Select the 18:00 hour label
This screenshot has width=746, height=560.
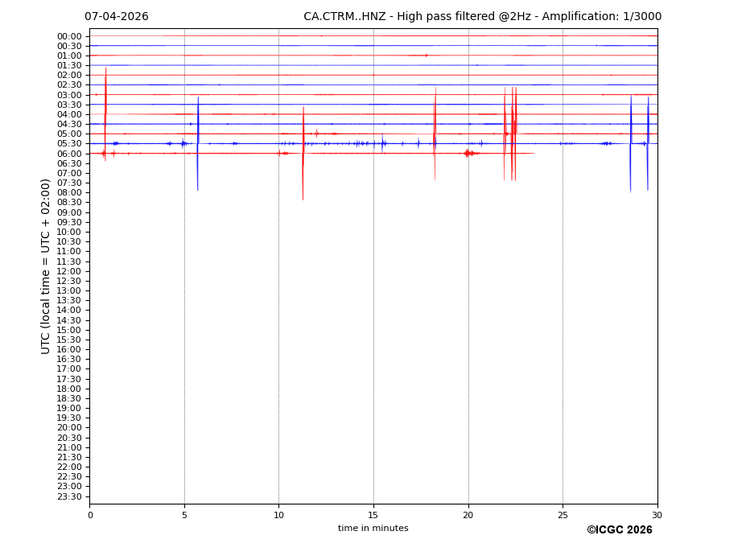click(x=69, y=389)
